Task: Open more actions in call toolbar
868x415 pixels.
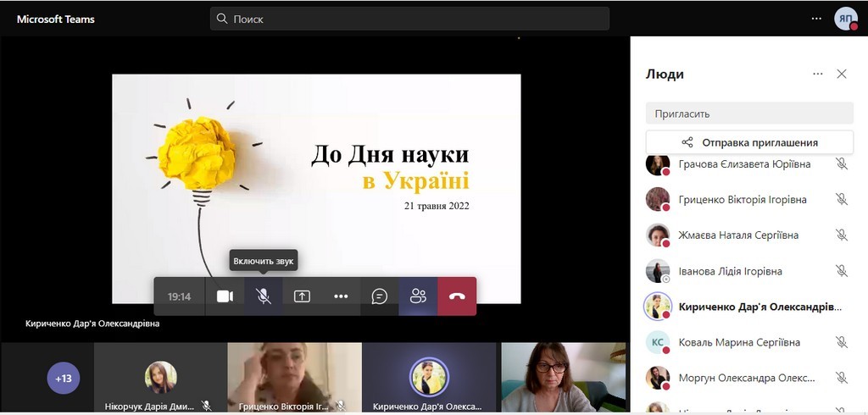Action: 341,296
